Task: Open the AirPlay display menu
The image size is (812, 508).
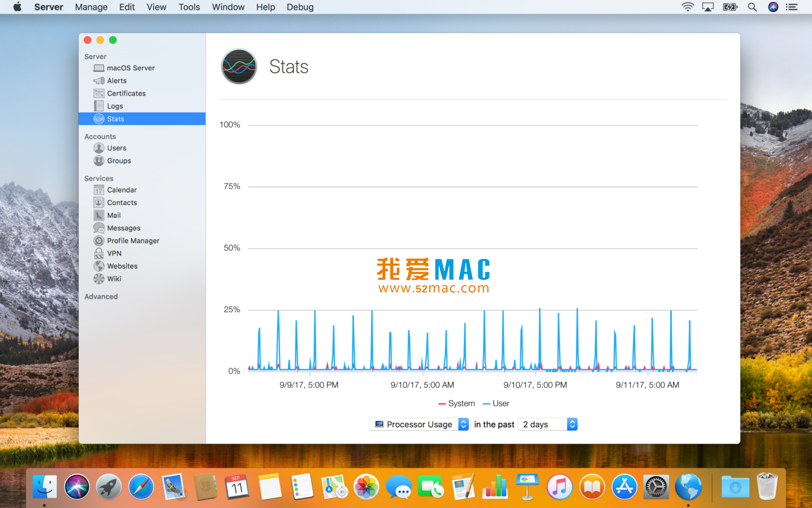Action: 708,7
